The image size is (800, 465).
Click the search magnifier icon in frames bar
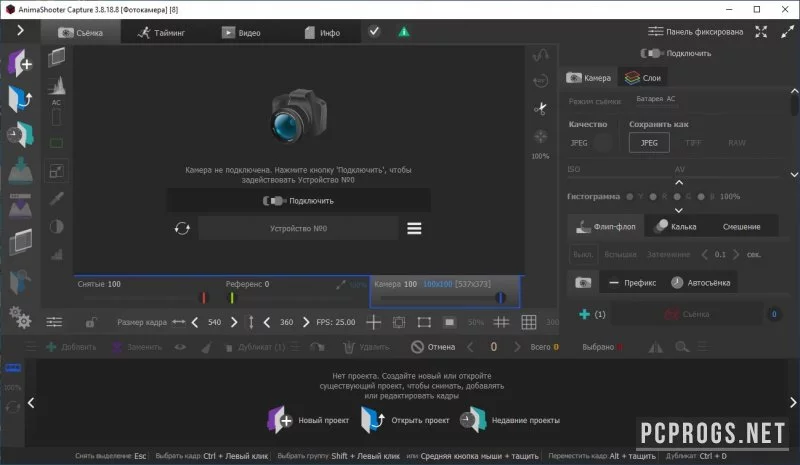tap(682, 347)
